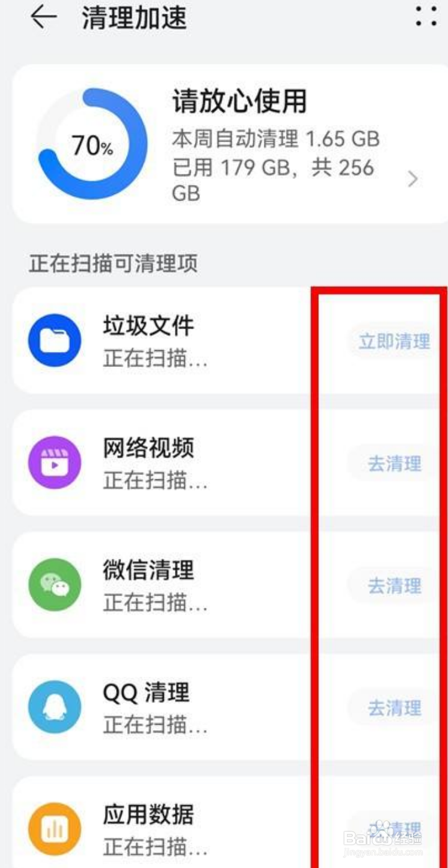Viewport: 448px width, 868px height.
Task: Tap the blue folder junk files icon
Action: click(x=55, y=340)
